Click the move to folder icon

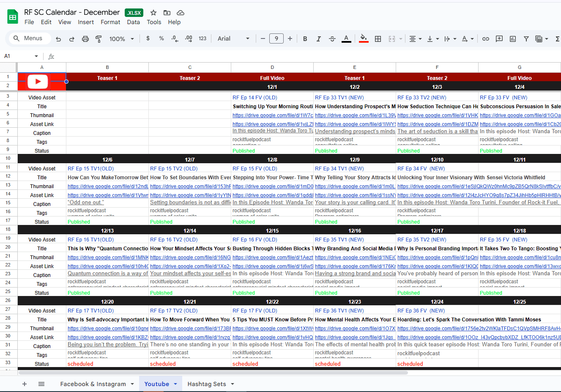click(x=167, y=13)
